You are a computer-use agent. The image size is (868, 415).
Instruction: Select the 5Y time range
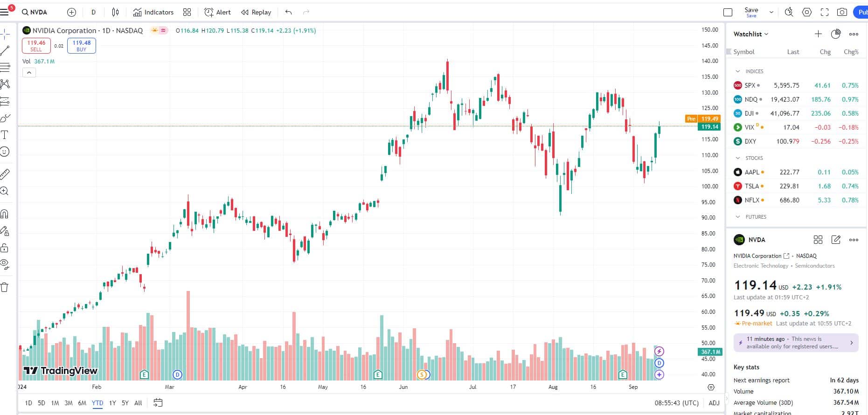(x=125, y=403)
